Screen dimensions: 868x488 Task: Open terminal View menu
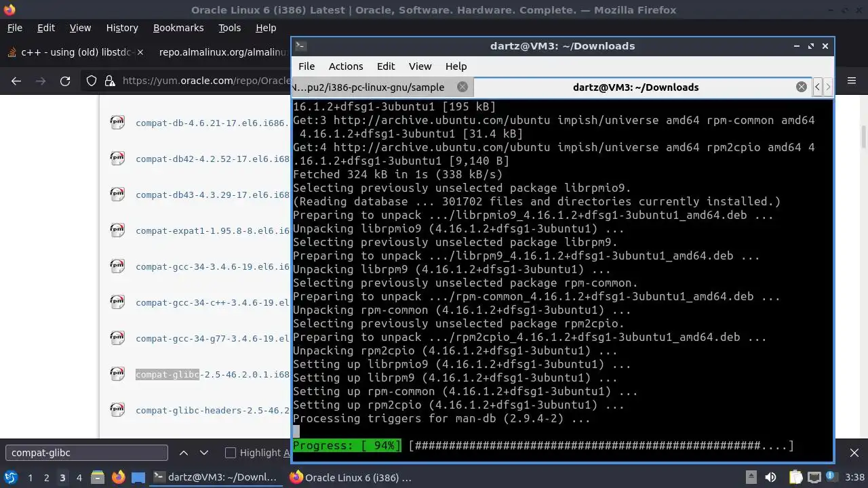point(420,66)
